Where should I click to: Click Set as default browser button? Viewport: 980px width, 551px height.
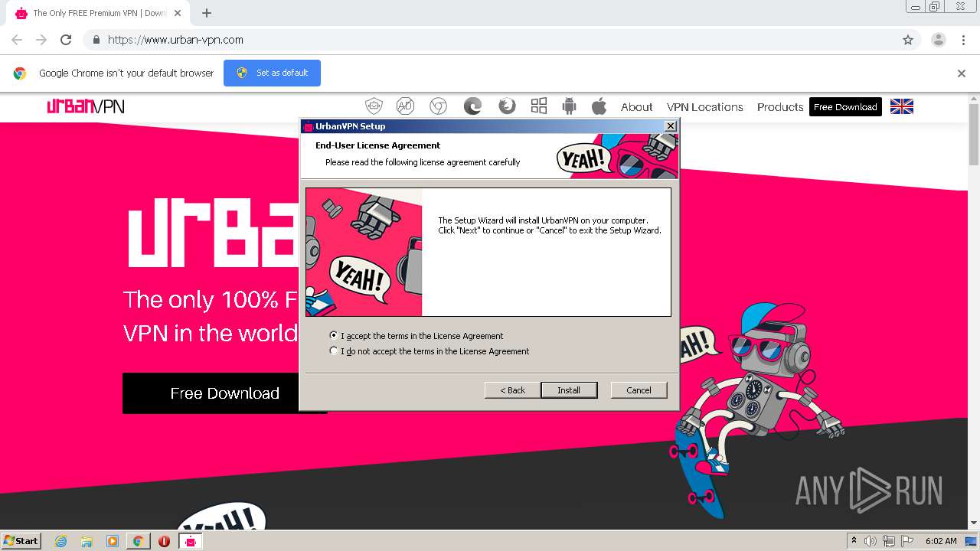(x=272, y=73)
